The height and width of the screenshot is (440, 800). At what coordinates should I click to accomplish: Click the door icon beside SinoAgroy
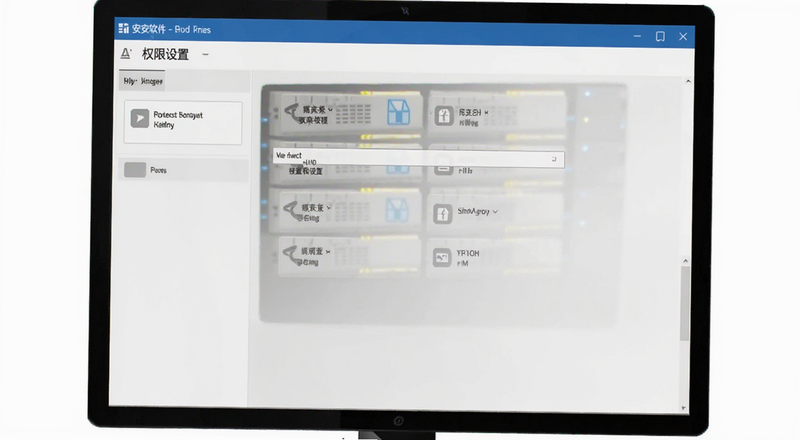[442, 214]
